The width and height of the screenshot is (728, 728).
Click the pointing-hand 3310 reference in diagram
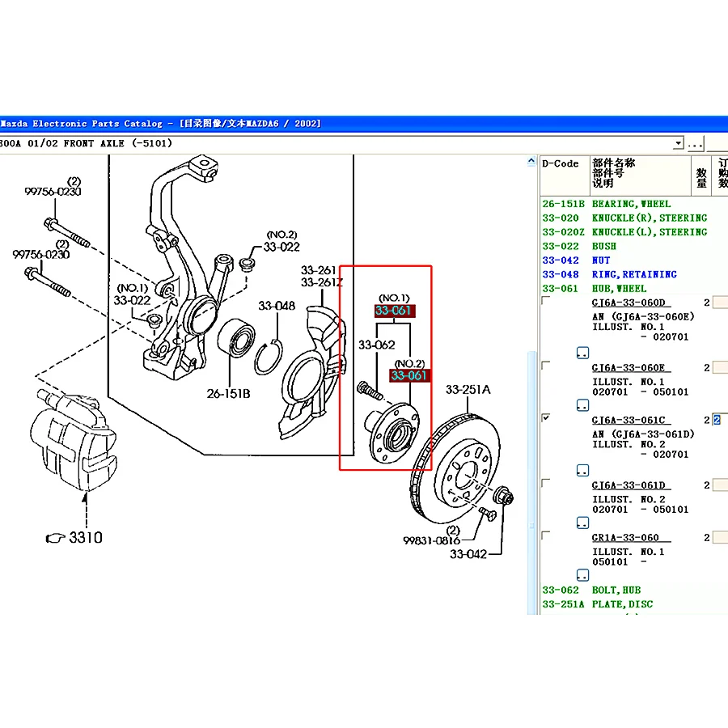(x=74, y=538)
